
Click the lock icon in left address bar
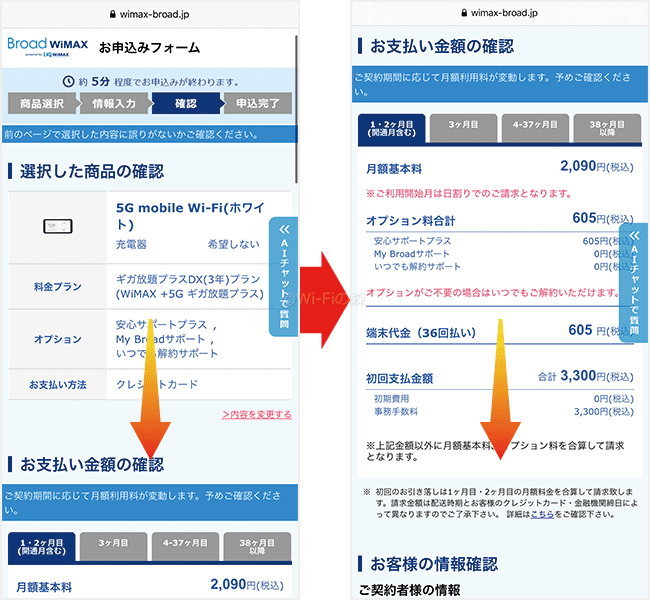[x=112, y=15]
